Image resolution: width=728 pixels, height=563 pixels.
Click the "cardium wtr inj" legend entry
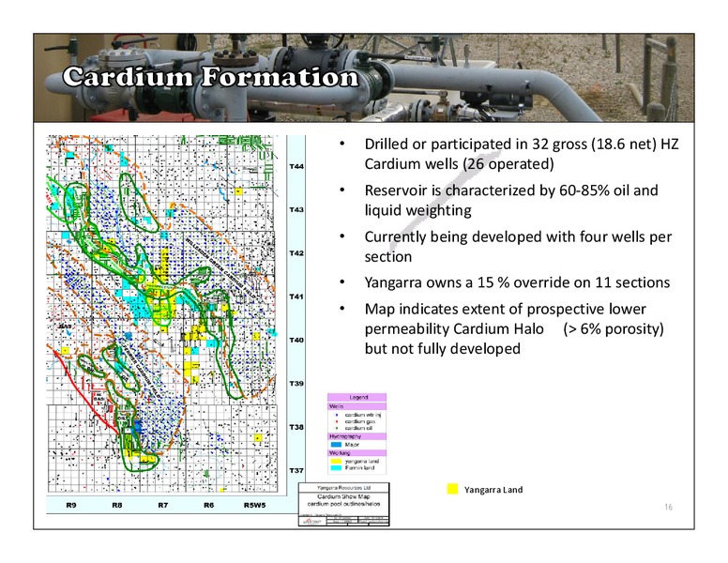coord(363,415)
